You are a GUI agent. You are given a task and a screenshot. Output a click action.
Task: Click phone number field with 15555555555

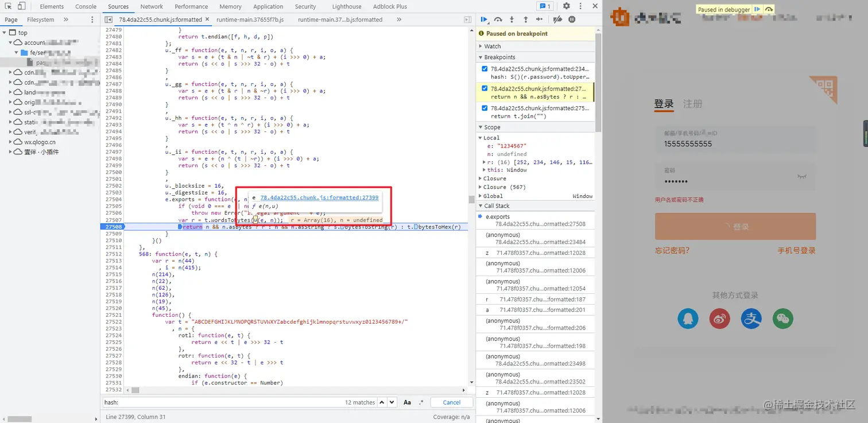point(735,139)
